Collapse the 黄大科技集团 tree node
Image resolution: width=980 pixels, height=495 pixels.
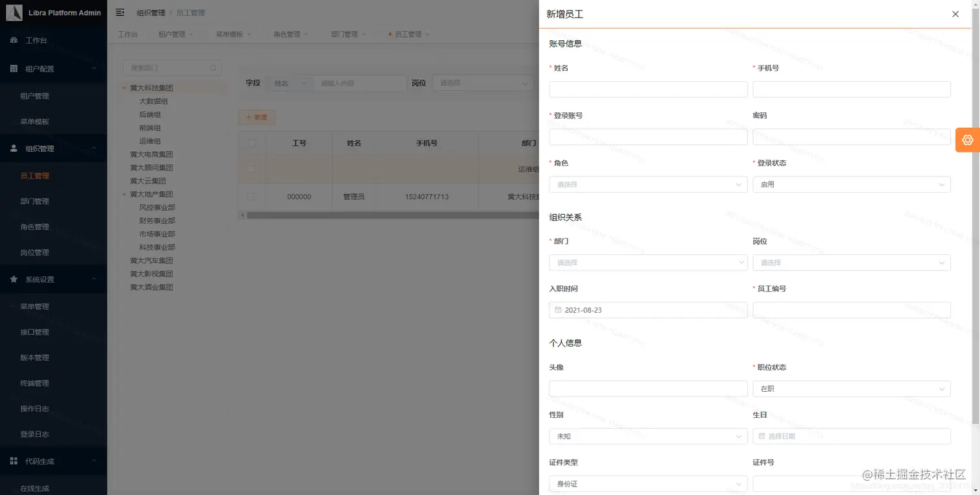tap(122, 88)
